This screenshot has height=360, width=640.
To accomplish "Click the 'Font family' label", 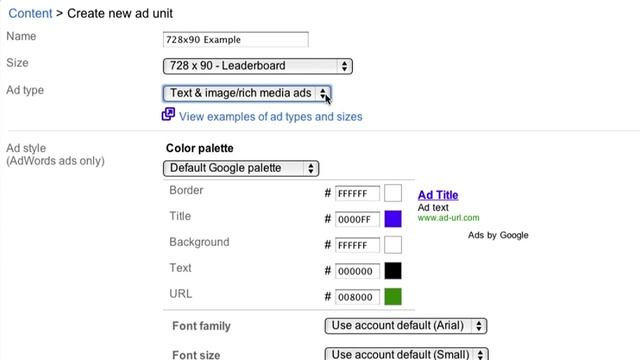I will click(201, 326).
